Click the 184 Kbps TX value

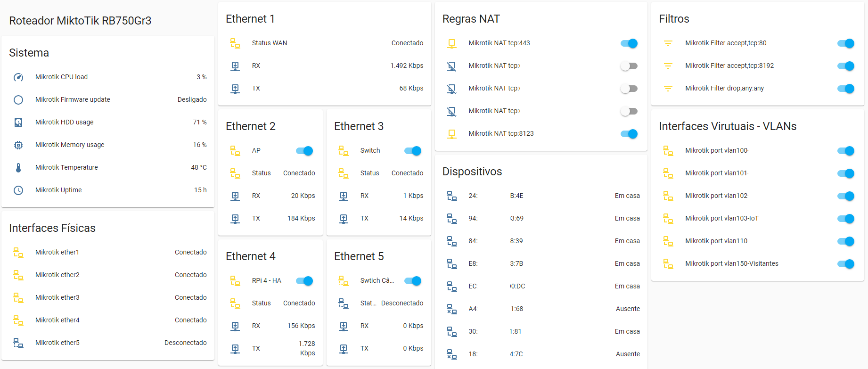[x=301, y=218]
